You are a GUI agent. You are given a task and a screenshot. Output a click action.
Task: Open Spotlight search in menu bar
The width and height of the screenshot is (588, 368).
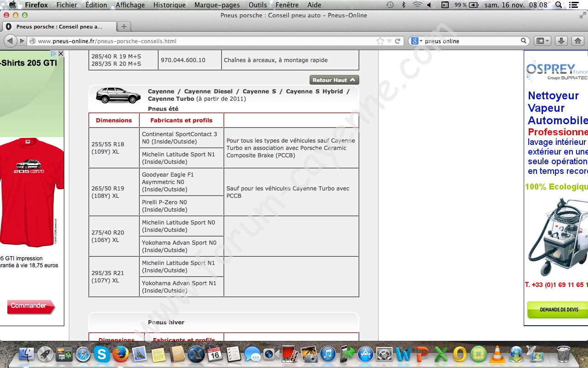(x=559, y=5)
